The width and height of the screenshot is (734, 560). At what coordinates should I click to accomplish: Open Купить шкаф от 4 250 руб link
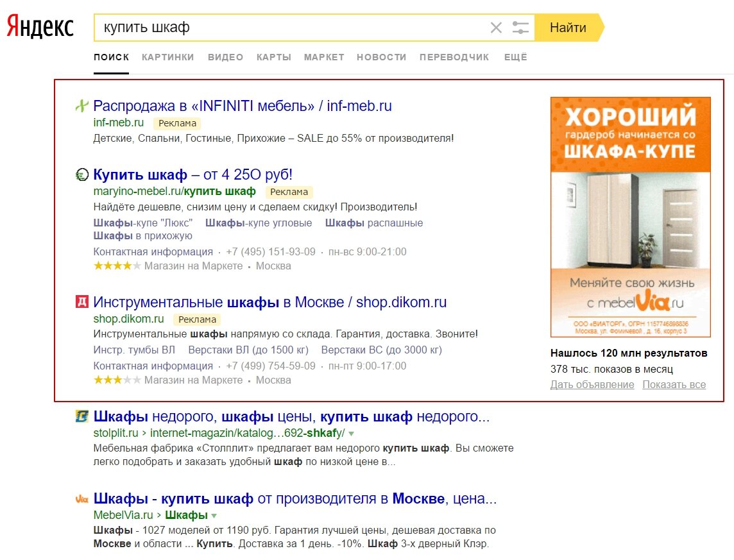coord(193,174)
